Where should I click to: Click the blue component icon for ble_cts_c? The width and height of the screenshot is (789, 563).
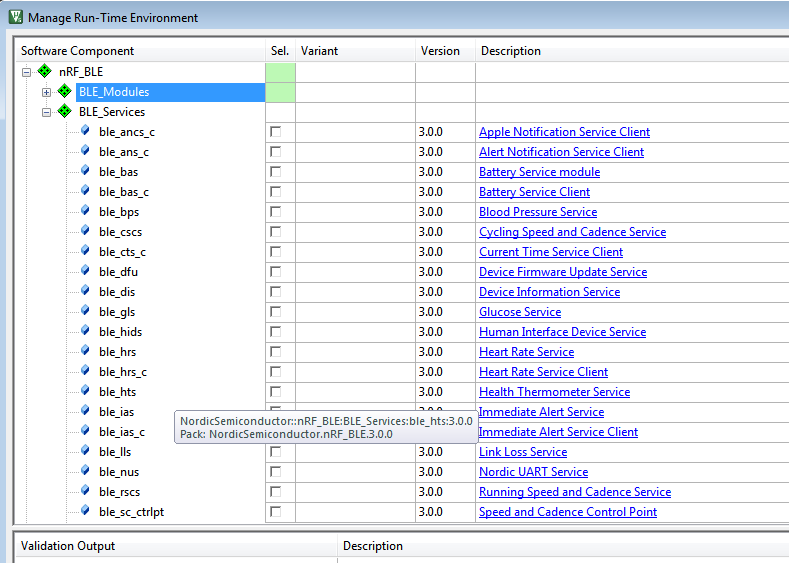85,251
